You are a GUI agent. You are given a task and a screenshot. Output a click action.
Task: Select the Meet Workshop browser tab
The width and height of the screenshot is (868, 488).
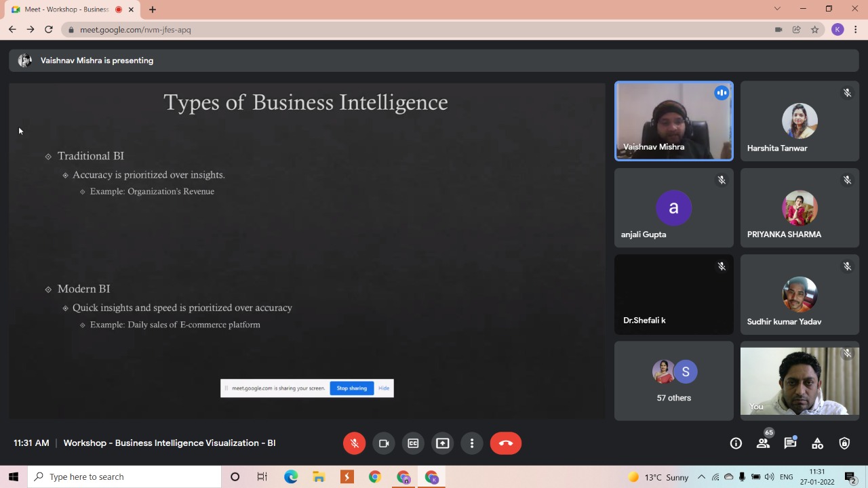pyautogui.click(x=66, y=9)
